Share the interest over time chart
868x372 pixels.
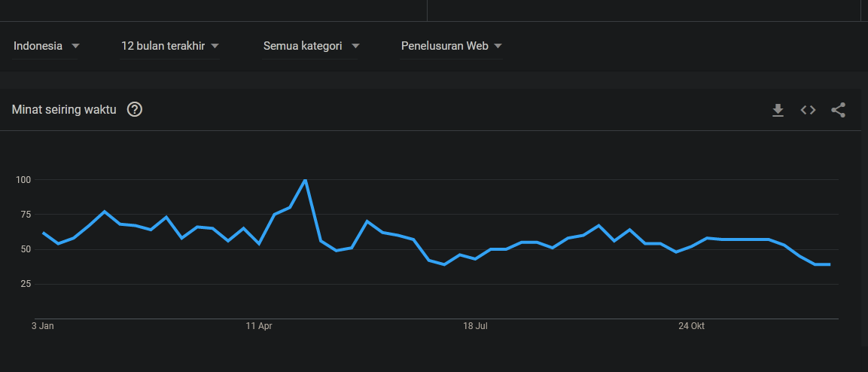(838, 110)
